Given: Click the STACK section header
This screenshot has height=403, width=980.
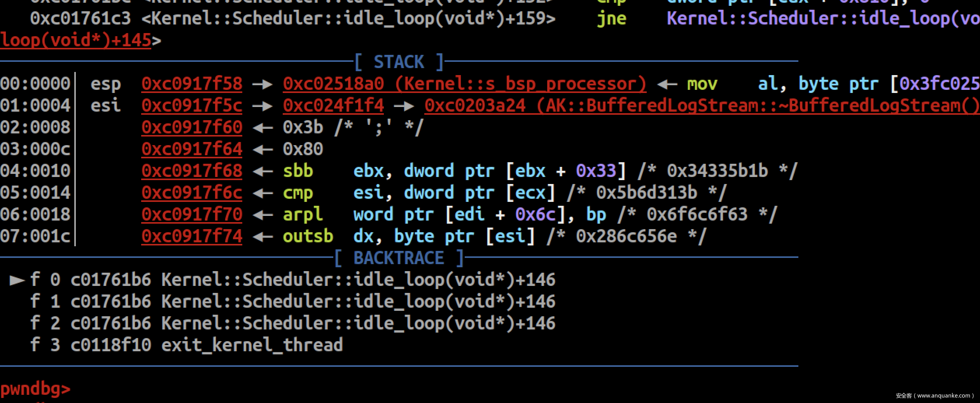Looking at the screenshot, I should coord(399,62).
